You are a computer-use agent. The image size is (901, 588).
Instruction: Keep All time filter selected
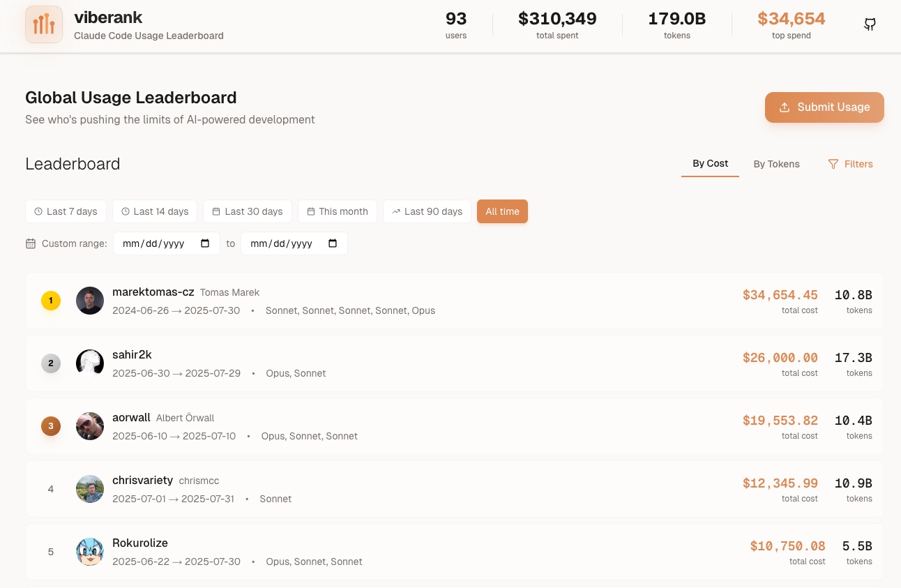coord(502,211)
